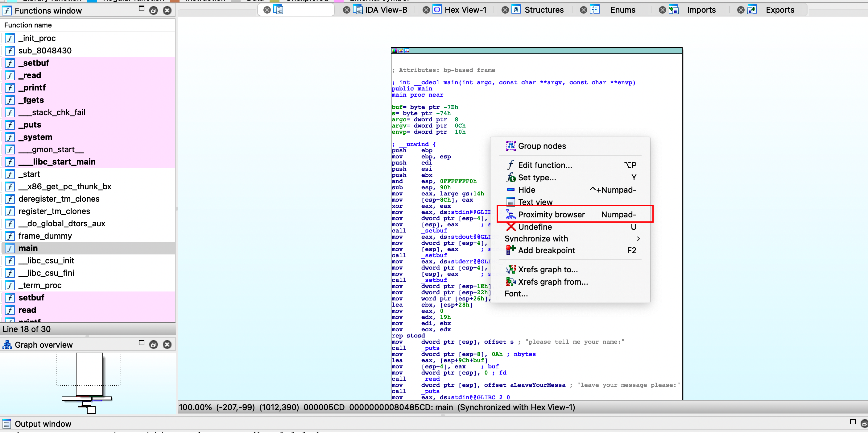Select the _system function in list
The height and width of the screenshot is (436, 868).
pyautogui.click(x=35, y=137)
